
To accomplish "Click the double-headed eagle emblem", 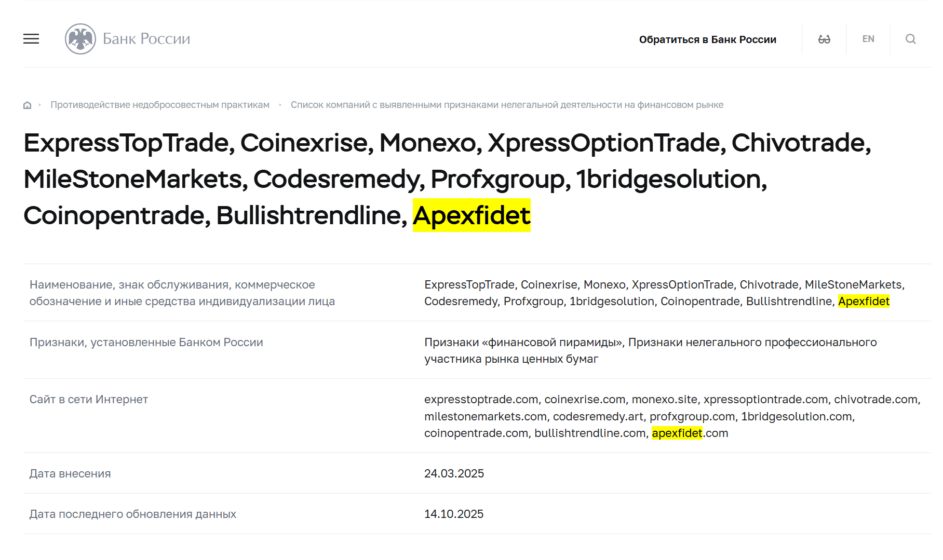I will [81, 38].
